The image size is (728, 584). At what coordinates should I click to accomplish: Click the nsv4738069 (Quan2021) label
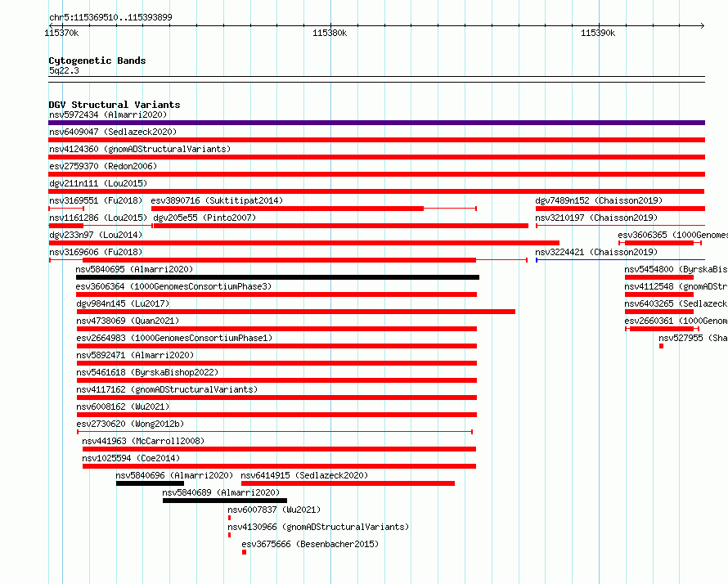click(128, 321)
